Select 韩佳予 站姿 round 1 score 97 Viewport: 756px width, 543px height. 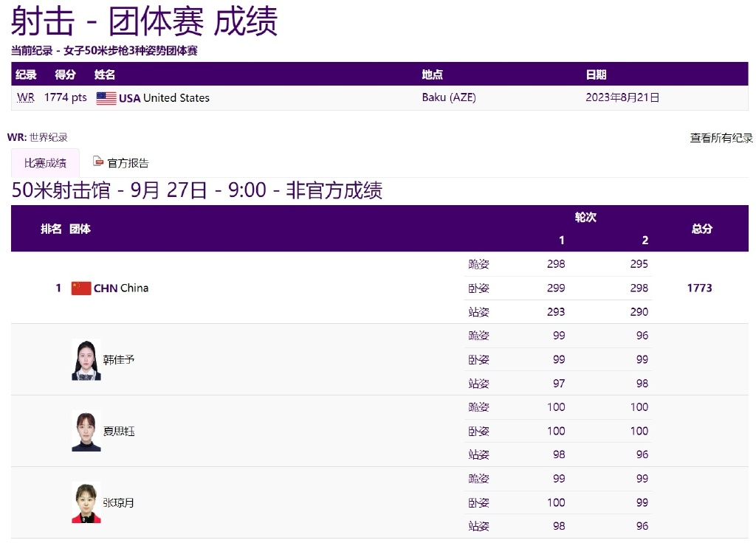559,384
